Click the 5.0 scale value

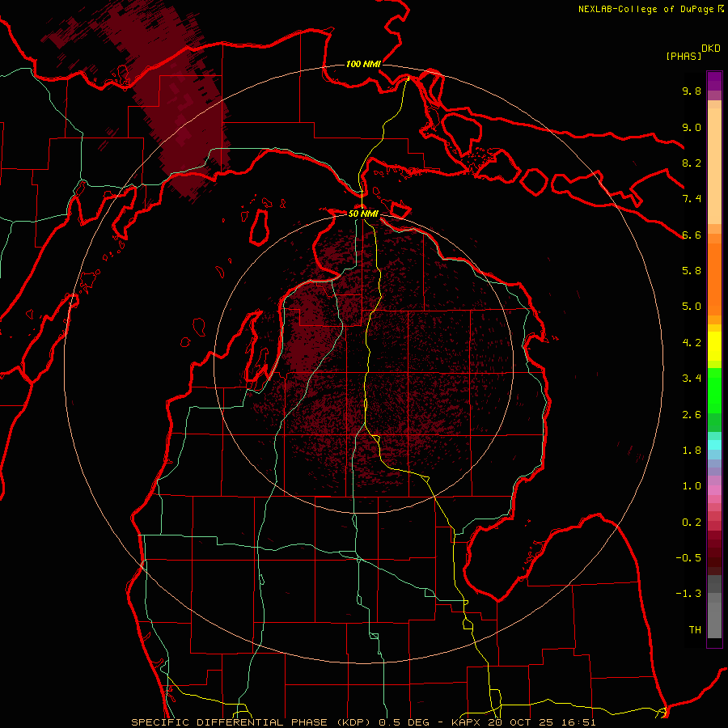(692, 307)
